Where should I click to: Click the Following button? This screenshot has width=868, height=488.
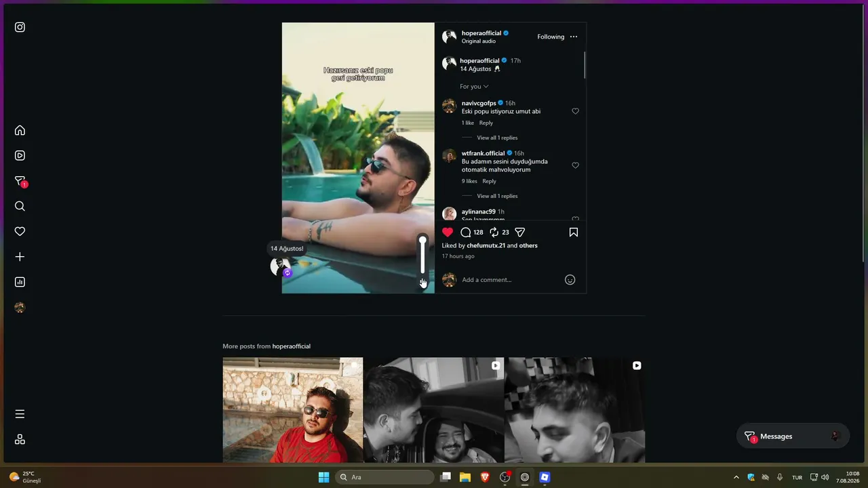pos(551,37)
